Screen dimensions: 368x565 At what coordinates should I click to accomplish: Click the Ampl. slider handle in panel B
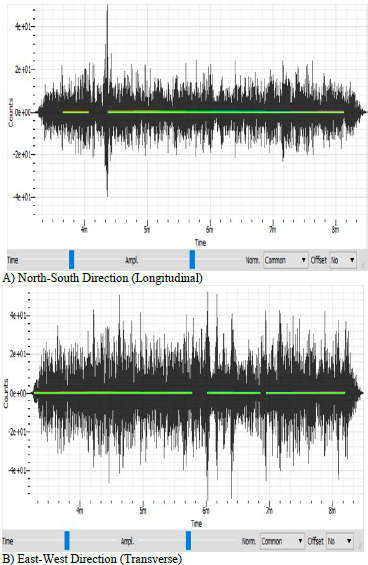pos(189,540)
